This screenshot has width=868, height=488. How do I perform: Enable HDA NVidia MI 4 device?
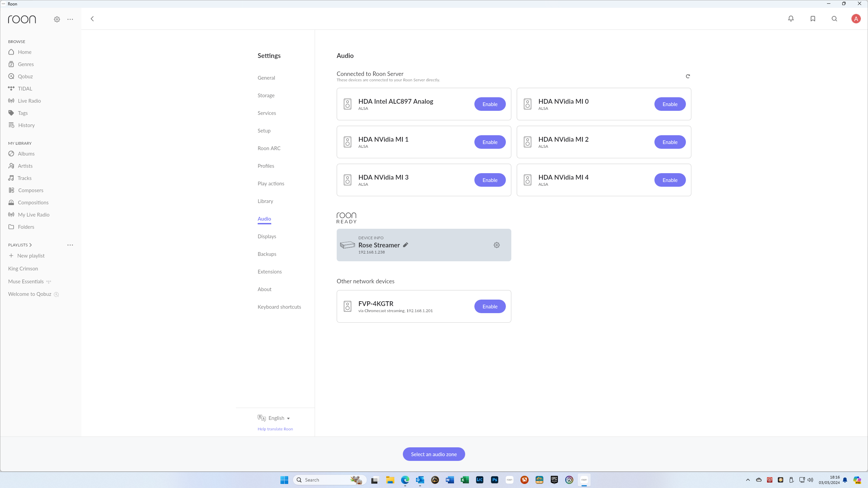[670, 180]
